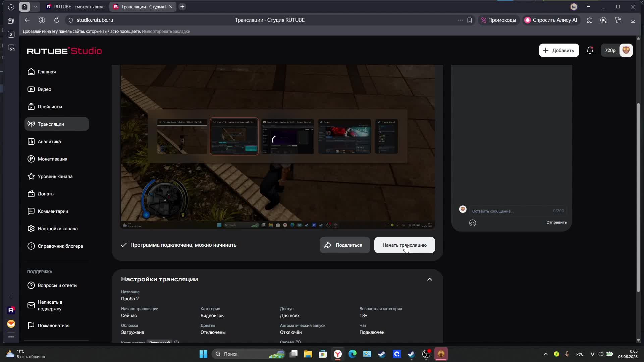This screenshot has height=362, width=644.
Task: Collapse the Настройки трансляции section
Action: 430,279
